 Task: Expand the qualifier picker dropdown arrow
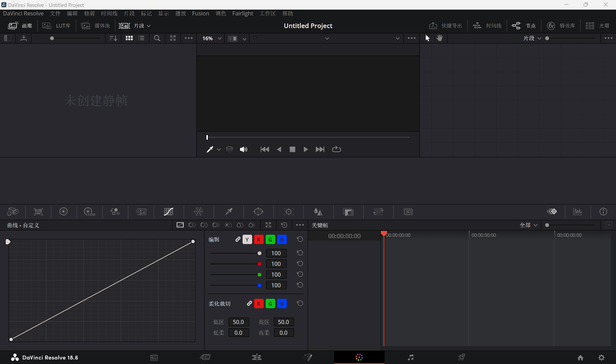click(219, 149)
